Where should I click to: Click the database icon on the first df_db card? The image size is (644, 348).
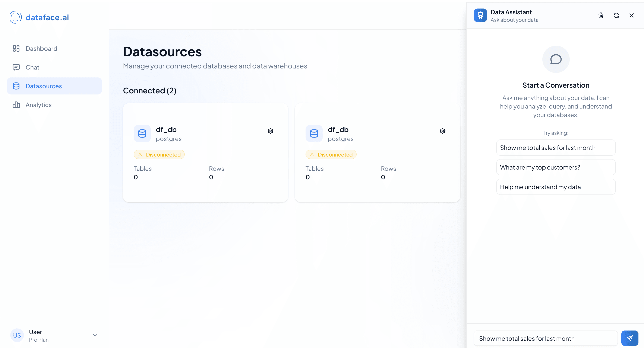pyautogui.click(x=142, y=133)
